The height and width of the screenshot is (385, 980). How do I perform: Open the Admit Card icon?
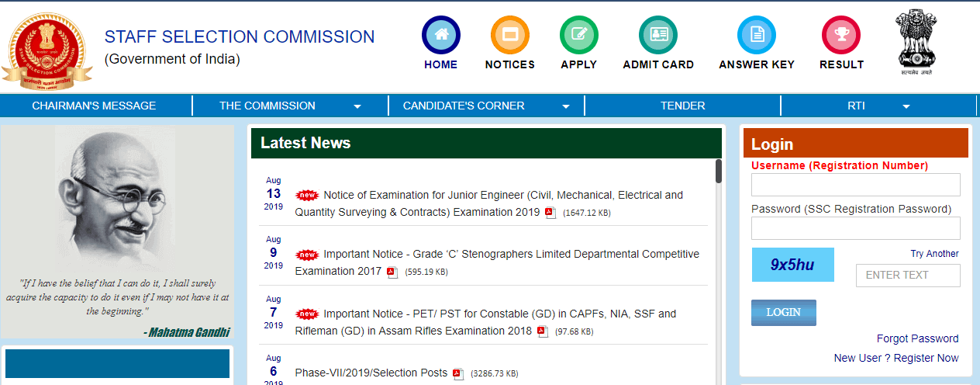[657, 35]
